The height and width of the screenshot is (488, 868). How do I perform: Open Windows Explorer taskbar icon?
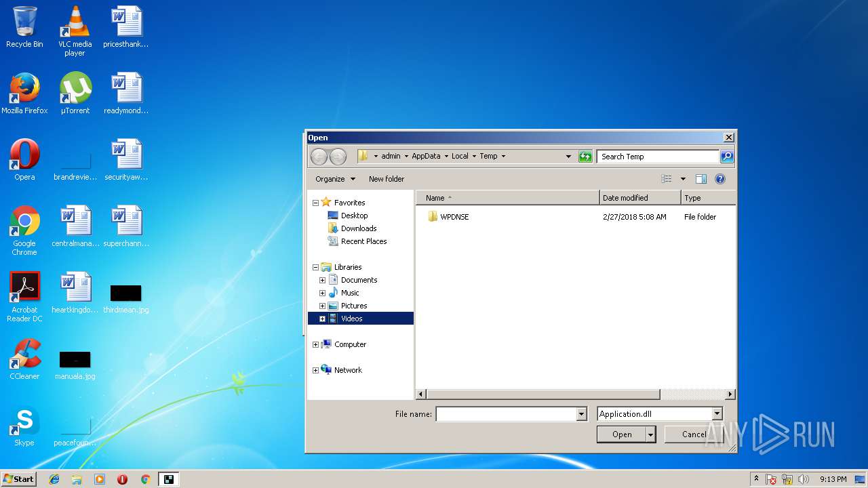coord(77,479)
